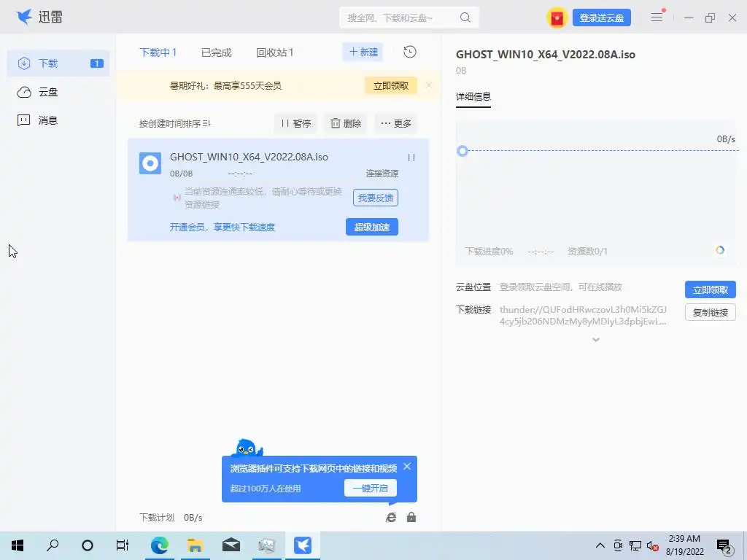Click 立即领取 for 云盘位置
747x560 pixels.
(x=711, y=289)
